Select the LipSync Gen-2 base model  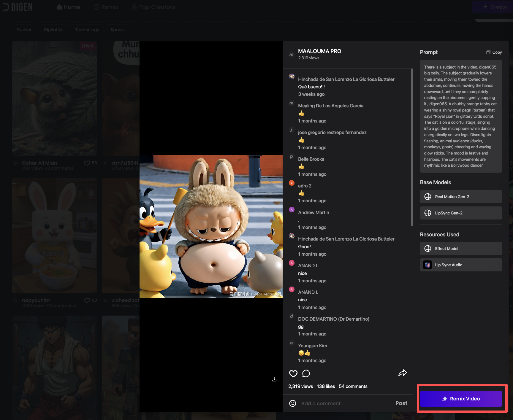pyautogui.click(x=461, y=213)
